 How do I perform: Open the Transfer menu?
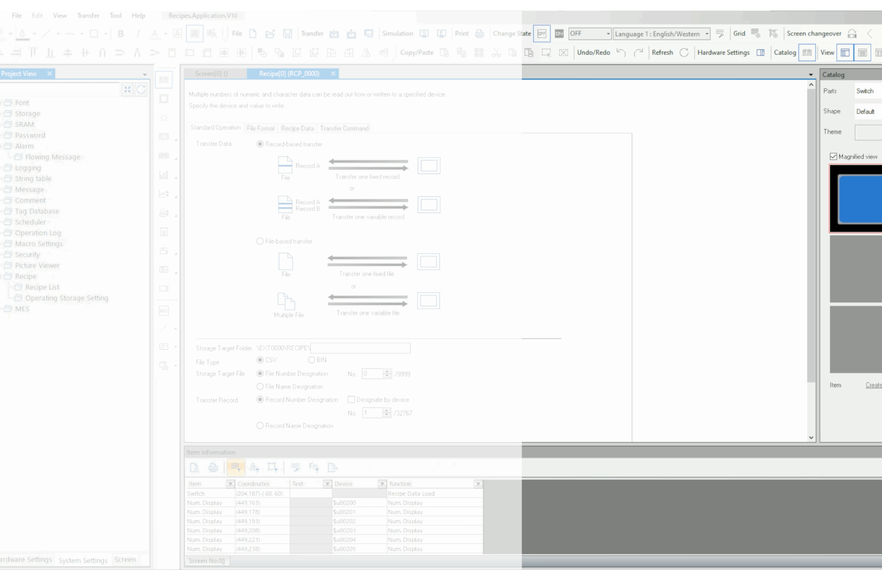point(88,16)
